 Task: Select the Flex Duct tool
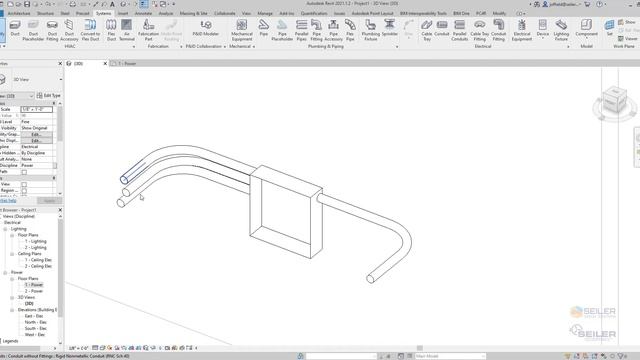coord(111,30)
